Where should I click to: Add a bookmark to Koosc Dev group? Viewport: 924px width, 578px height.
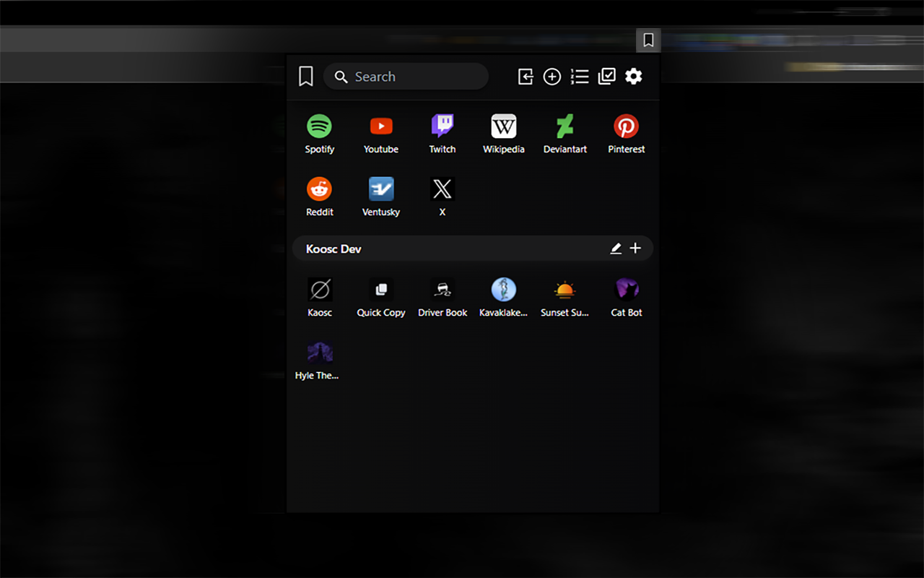(635, 249)
